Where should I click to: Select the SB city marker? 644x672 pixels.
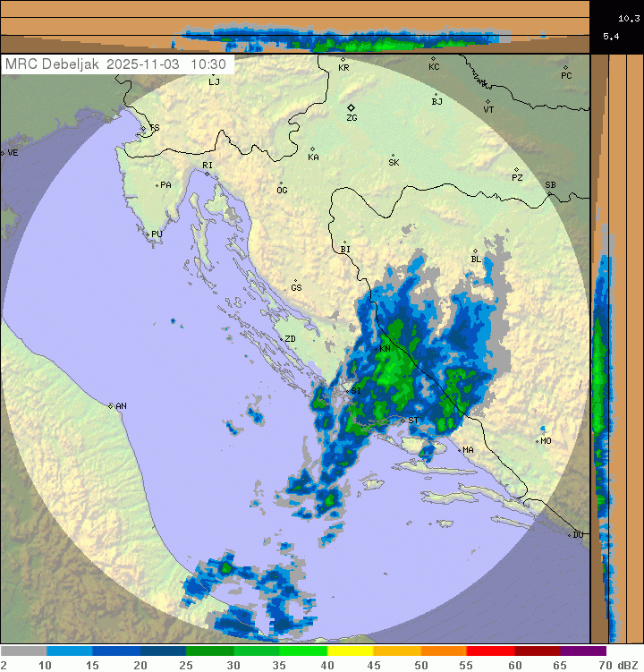(x=550, y=191)
